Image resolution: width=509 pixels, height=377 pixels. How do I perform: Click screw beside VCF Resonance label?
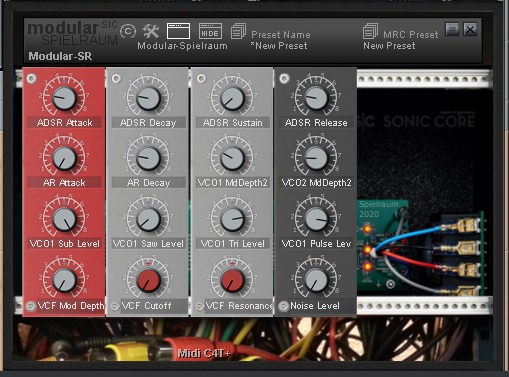coord(200,306)
